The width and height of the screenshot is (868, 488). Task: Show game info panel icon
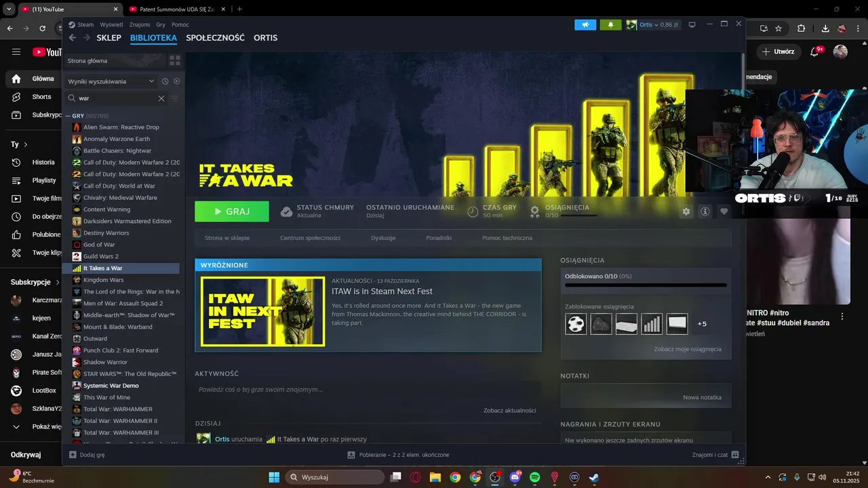click(705, 211)
